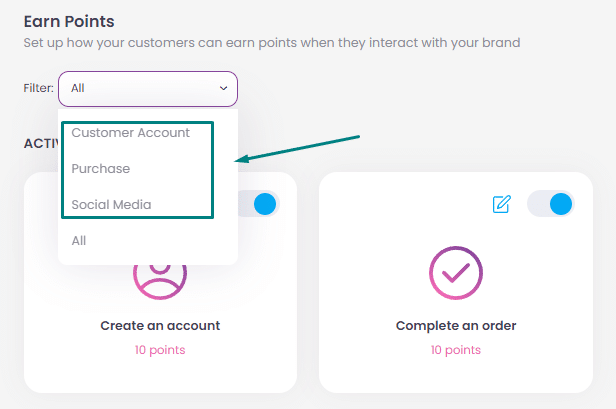
Task: Open the Filter dropdown showing All
Action: click(x=148, y=88)
